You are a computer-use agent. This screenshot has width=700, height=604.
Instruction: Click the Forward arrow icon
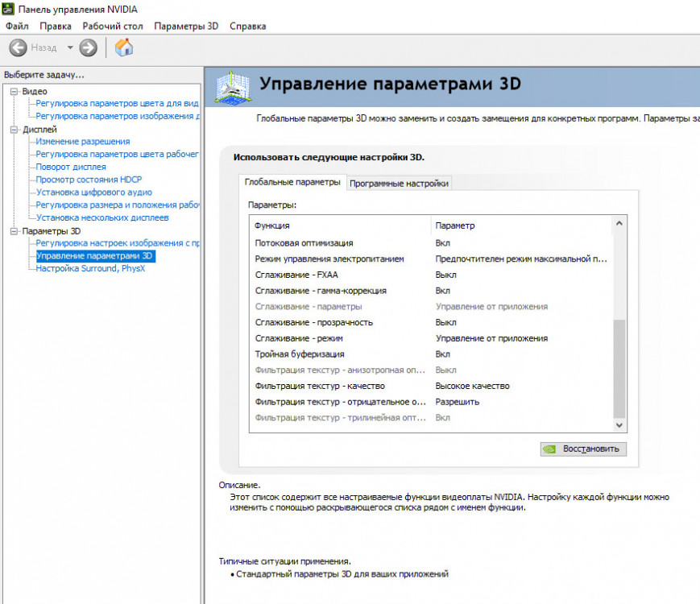(88, 48)
